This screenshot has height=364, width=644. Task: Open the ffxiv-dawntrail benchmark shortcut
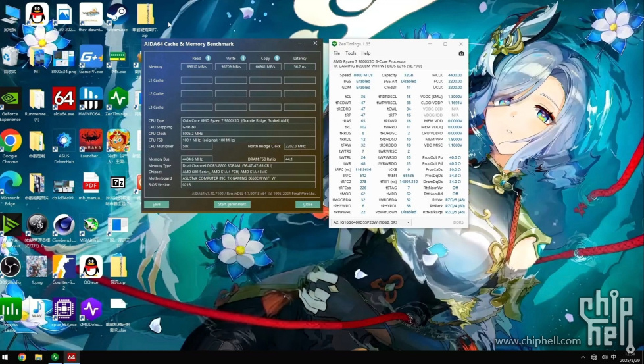(x=91, y=17)
